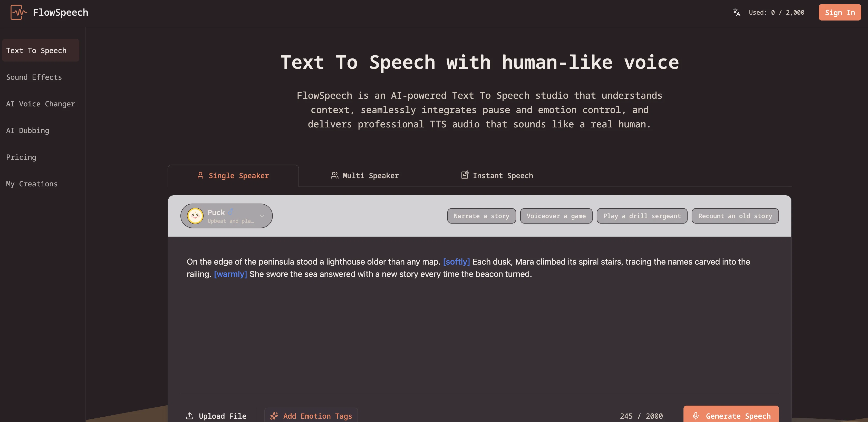Click the male gender symbol beside Puck
Screen dimensions: 868x422
click(x=231, y=212)
